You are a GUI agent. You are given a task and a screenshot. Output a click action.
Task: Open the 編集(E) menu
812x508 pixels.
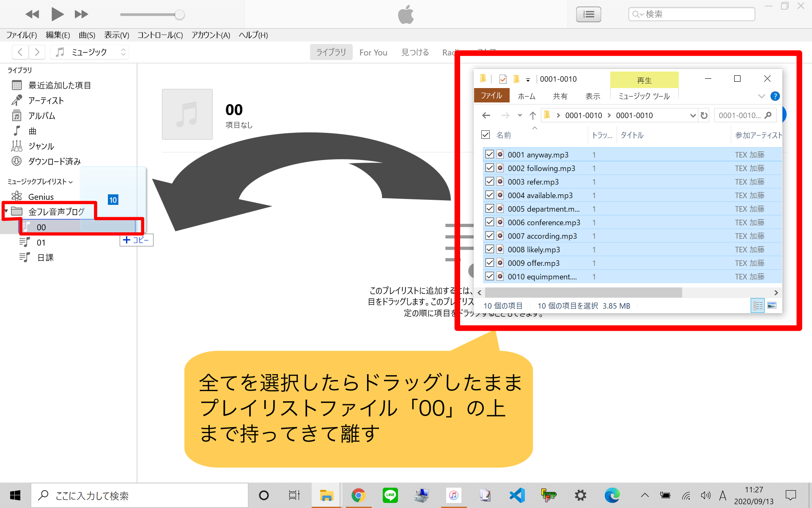[58, 35]
